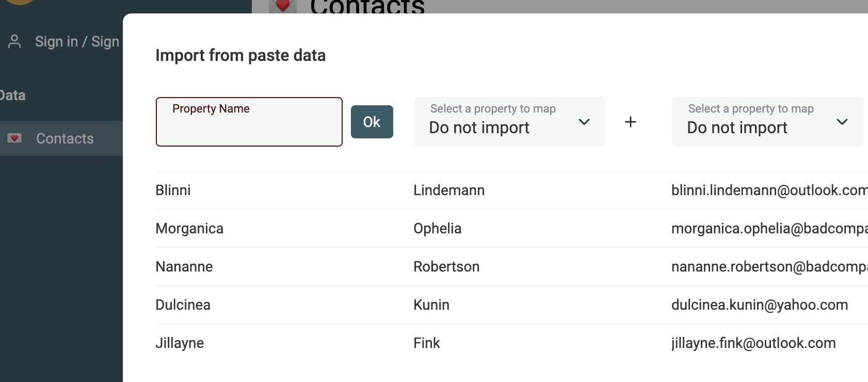868x382 pixels.
Task: Open Contacts in the sidebar menu
Action: [65, 138]
